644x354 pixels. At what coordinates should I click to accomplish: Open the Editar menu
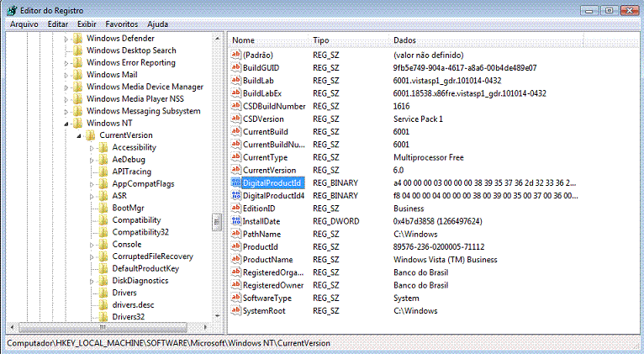58,24
